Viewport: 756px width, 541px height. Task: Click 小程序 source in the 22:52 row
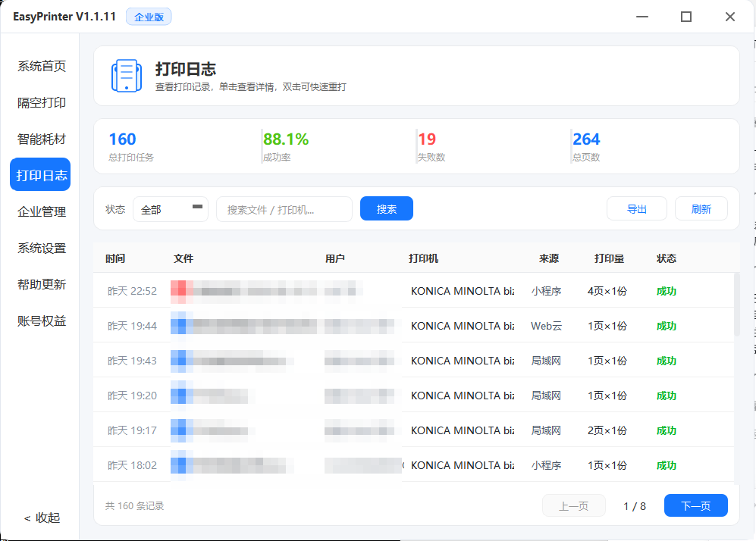click(x=546, y=291)
